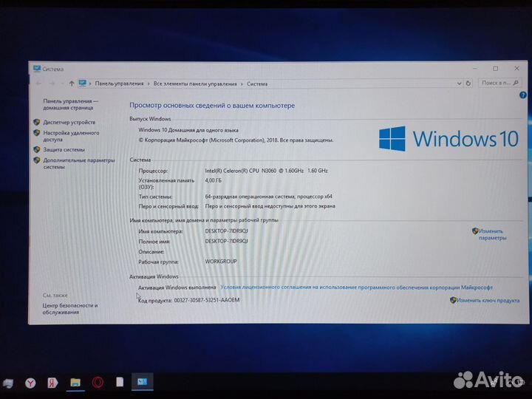Viewport: 532px width, 399px height.
Task: Select the System window taskbar button
Action: click(142, 382)
